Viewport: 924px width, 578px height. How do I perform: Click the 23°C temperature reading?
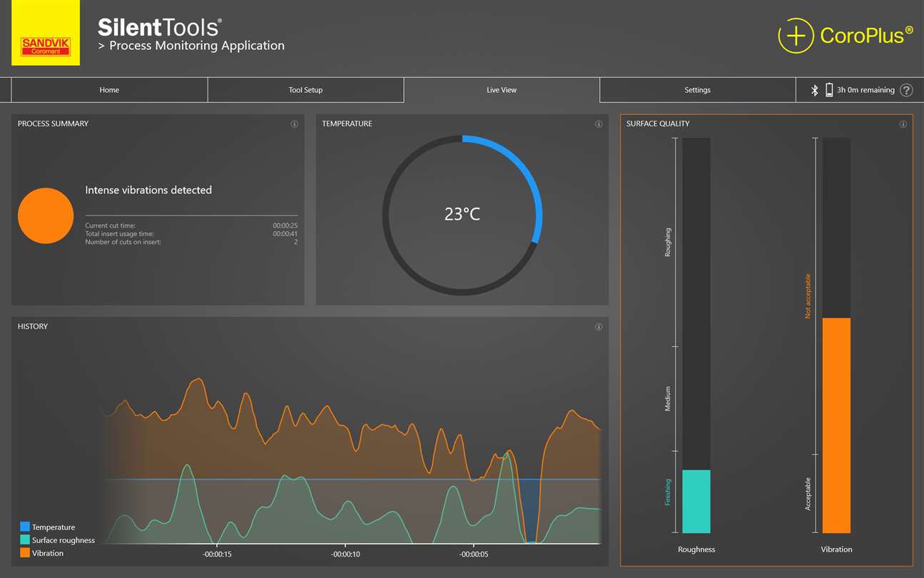click(462, 214)
